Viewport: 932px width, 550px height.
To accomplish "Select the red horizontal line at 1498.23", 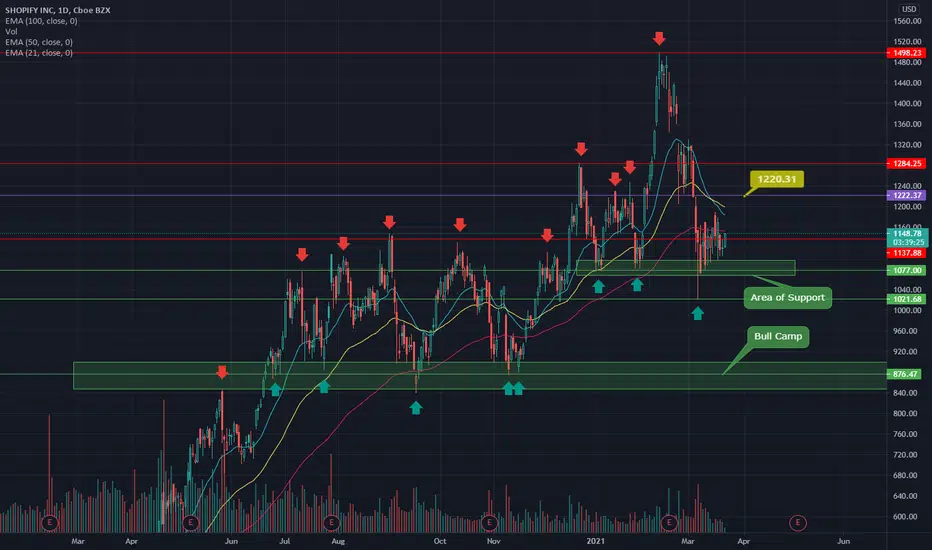I will pos(443,53).
